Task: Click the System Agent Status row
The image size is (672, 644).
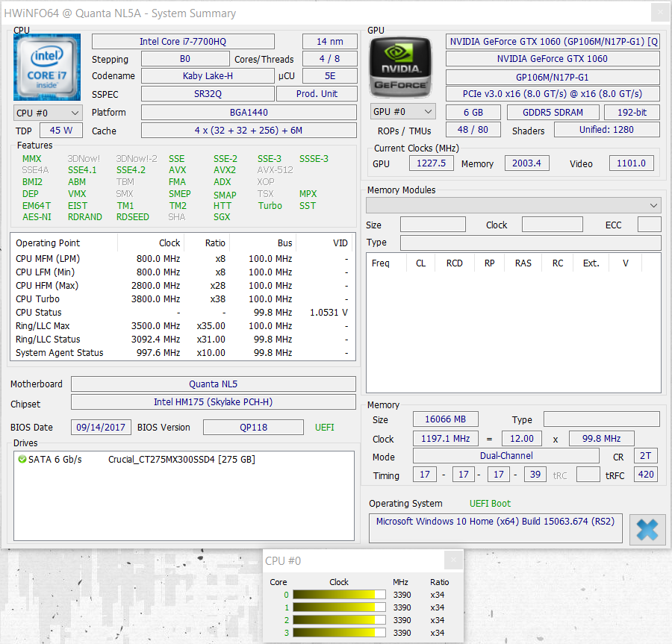Action: coord(183,353)
